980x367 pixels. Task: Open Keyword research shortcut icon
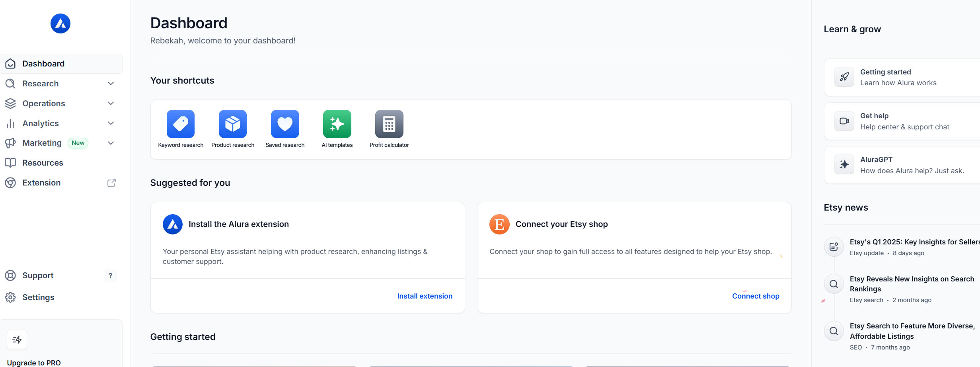tap(181, 124)
